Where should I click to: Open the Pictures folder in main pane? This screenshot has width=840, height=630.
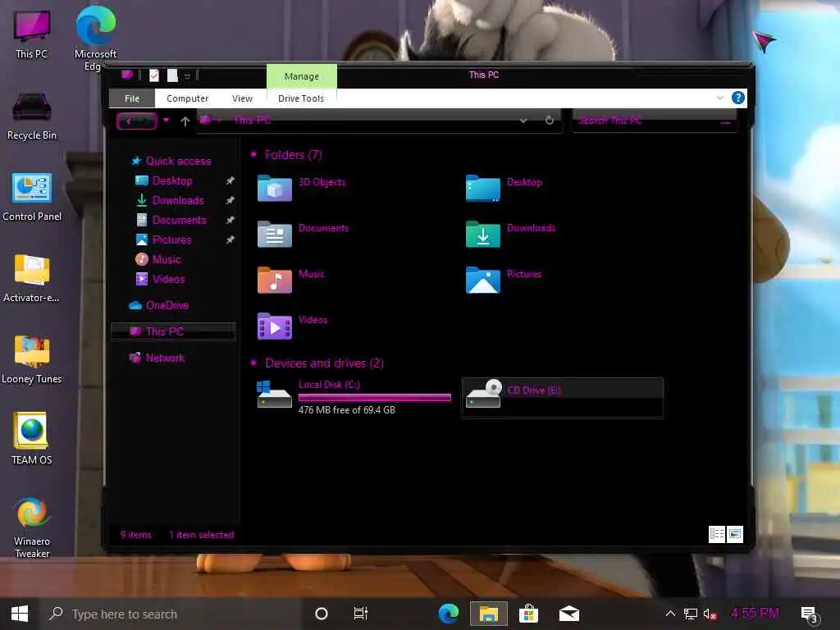click(x=504, y=281)
